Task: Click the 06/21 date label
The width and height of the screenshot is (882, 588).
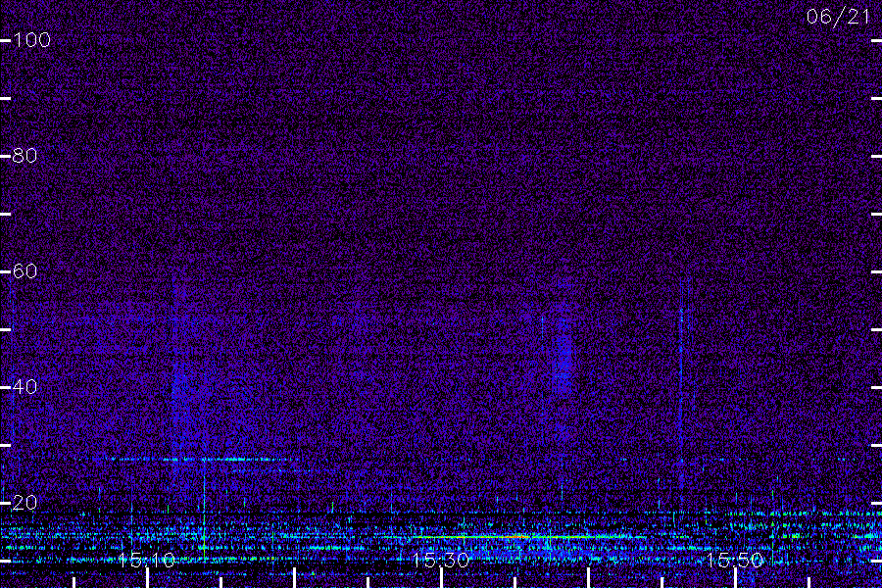Action: [838, 17]
